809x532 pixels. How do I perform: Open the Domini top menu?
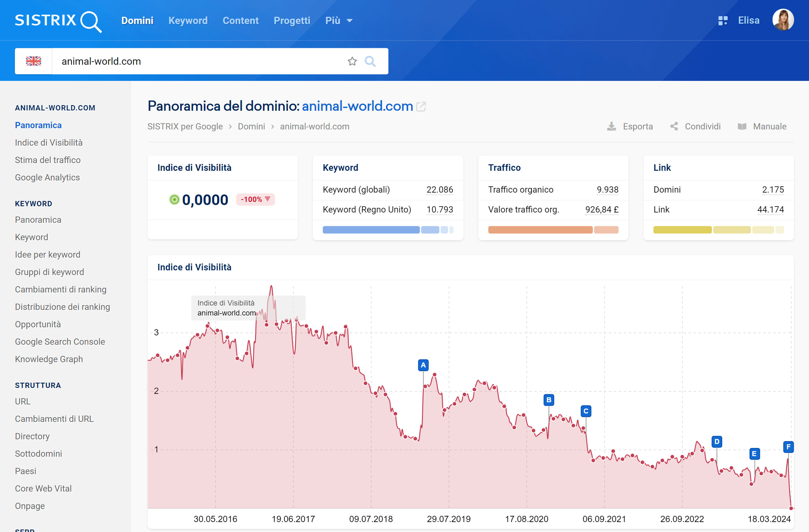point(137,21)
